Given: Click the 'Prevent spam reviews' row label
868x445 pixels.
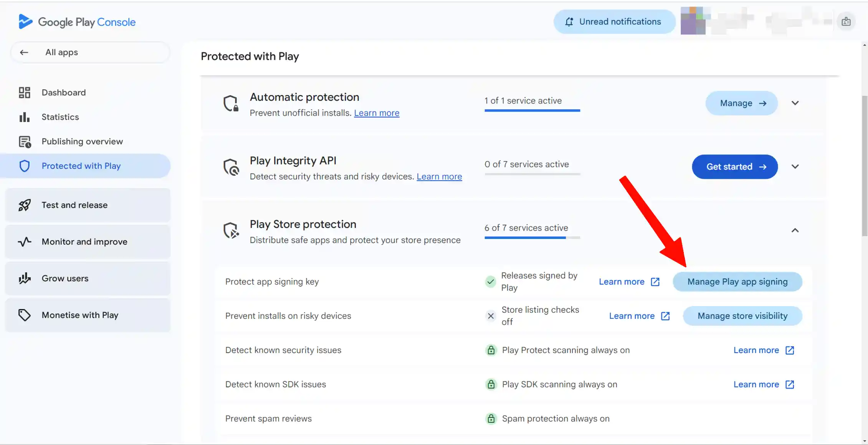Looking at the screenshot, I should (x=268, y=419).
